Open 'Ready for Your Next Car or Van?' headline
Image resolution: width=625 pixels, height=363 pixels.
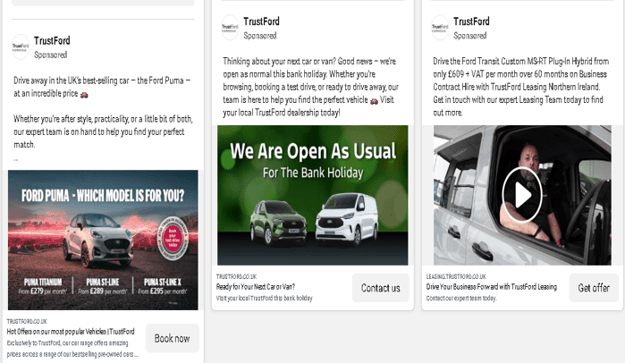(x=256, y=286)
